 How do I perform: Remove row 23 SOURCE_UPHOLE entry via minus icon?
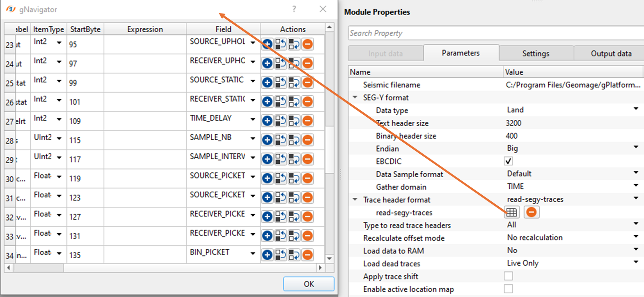[x=308, y=44]
